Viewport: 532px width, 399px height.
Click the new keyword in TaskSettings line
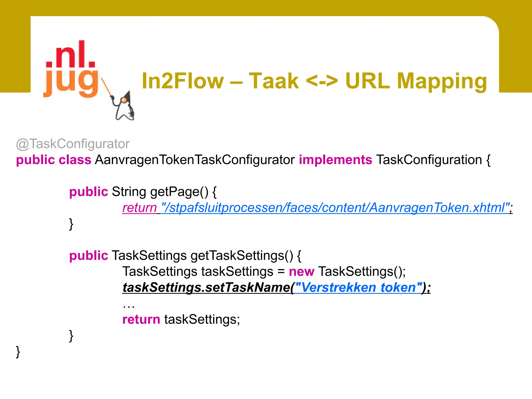(x=301, y=272)
